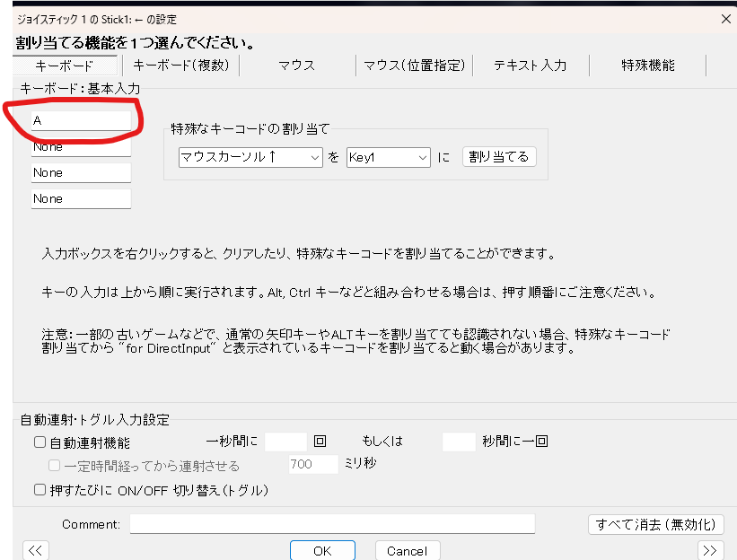This screenshot has width=737, height=560.
Task: Click the Cancel button
Action: pos(408,550)
